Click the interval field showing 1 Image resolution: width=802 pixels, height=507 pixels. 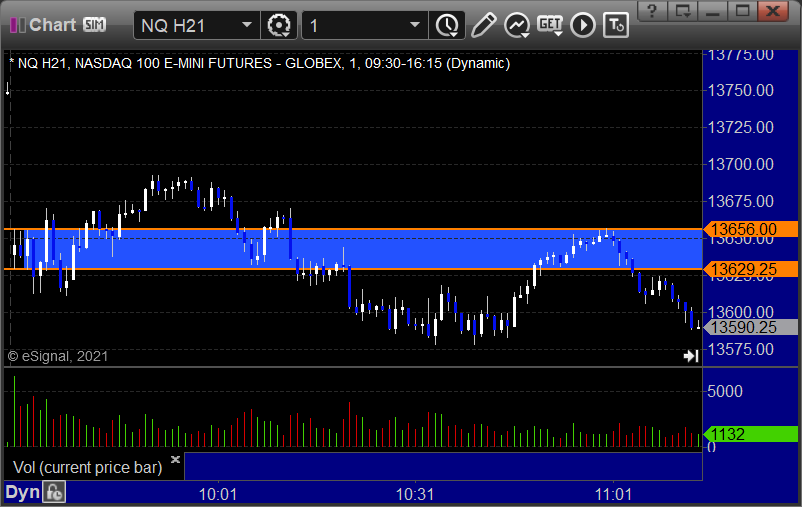(x=365, y=25)
